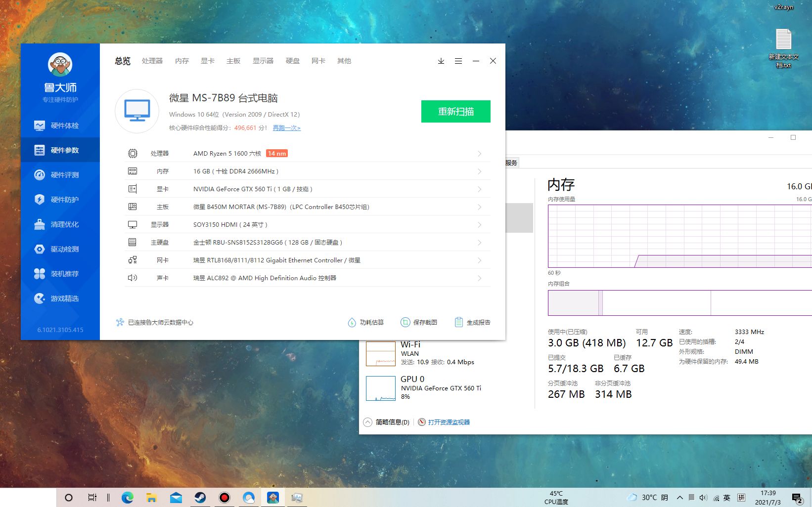Open the notification center icon
812x507 pixels.
pos(797,498)
